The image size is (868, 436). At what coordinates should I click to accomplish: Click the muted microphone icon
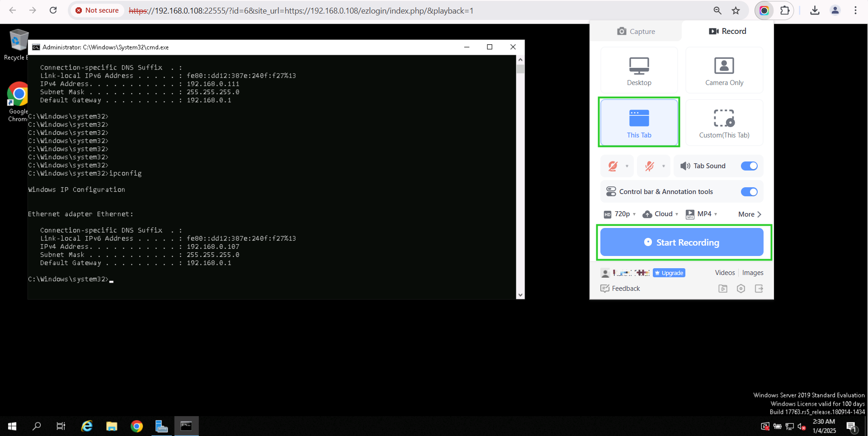[x=650, y=166]
